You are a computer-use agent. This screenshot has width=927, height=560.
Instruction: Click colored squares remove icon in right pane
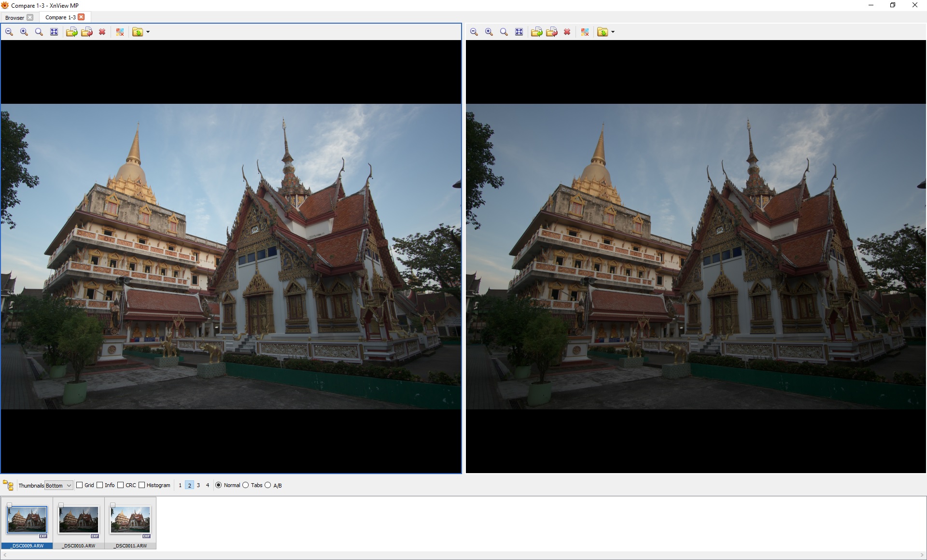pyautogui.click(x=585, y=32)
